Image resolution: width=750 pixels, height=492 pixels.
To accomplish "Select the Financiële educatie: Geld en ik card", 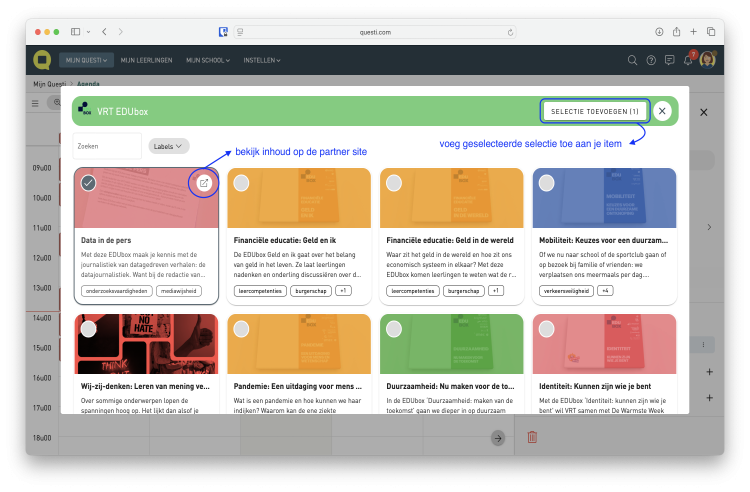I will (x=241, y=183).
